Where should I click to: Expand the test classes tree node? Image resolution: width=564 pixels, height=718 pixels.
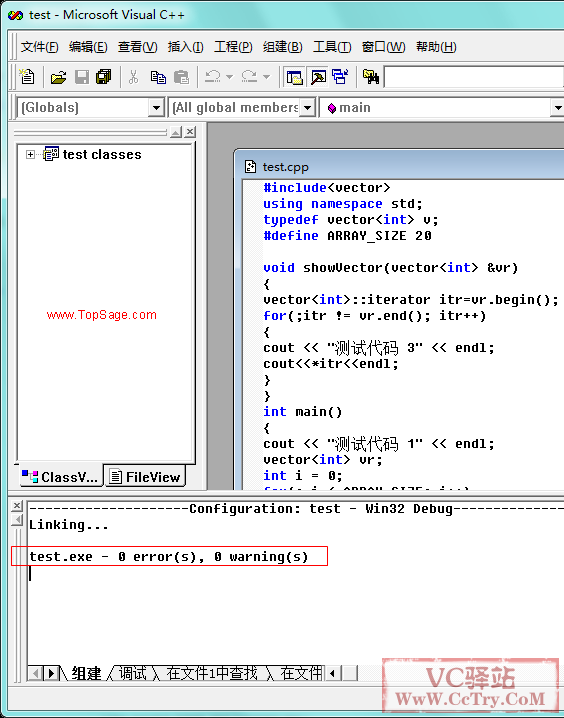(x=30, y=154)
